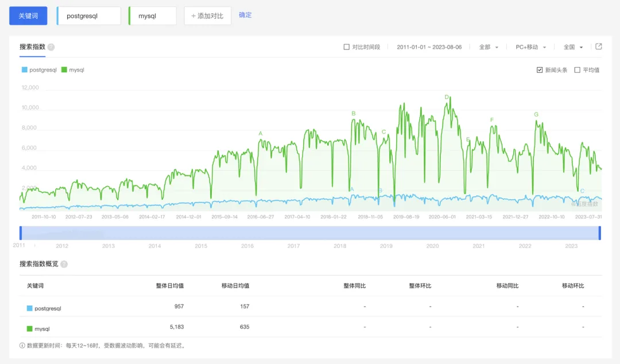Click the 移动日均值 column header
Screen dimensions: 620x364
click(x=235, y=286)
